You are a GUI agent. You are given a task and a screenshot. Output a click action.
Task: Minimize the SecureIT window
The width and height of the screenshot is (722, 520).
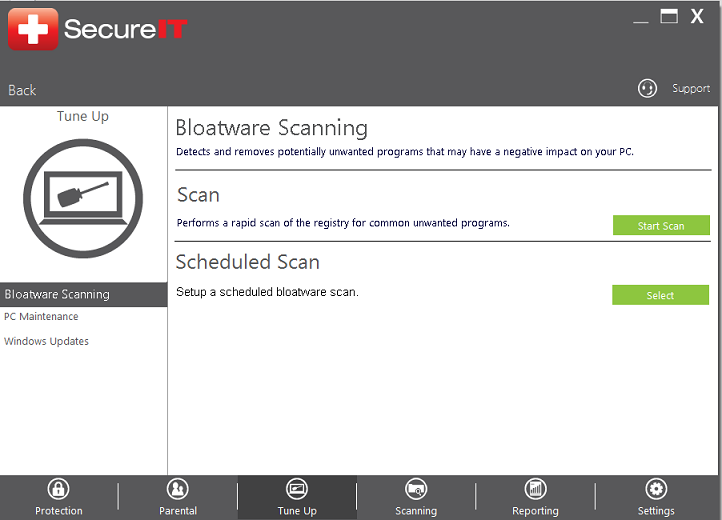640,20
